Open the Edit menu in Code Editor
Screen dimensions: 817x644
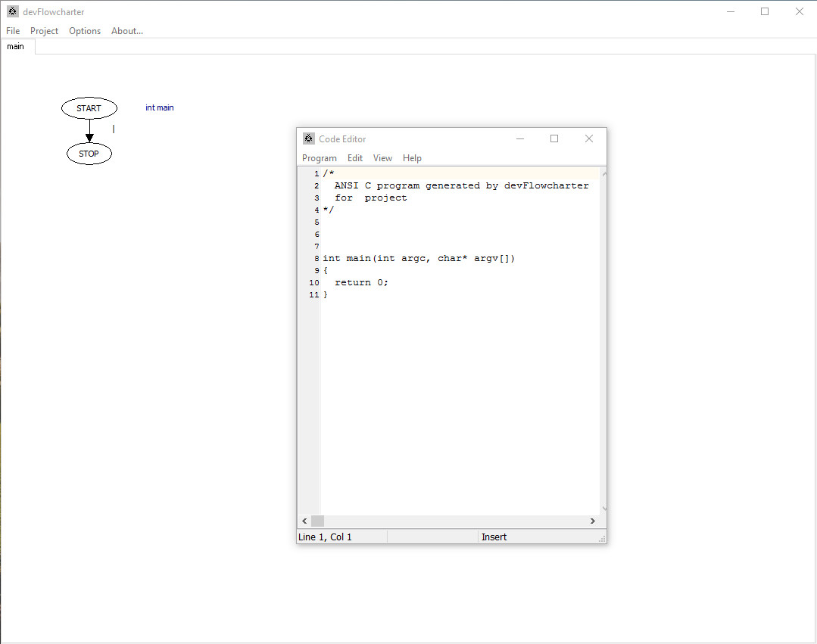click(355, 157)
